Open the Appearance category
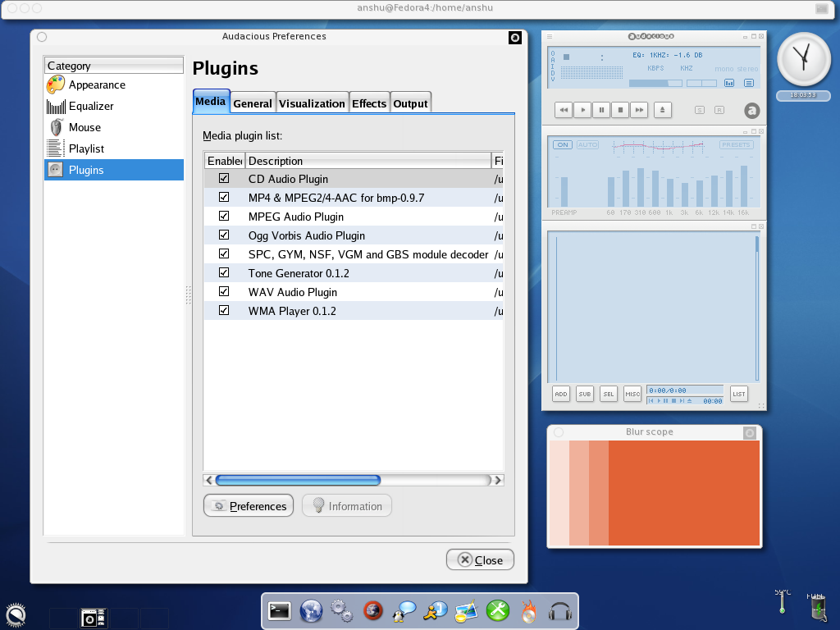Viewport: 840px width, 630px height. [x=113, y=84]
